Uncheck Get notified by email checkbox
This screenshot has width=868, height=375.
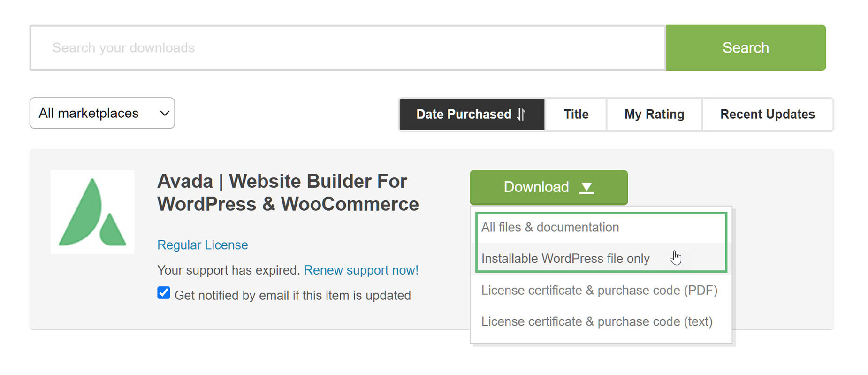(x=163, y=293)
